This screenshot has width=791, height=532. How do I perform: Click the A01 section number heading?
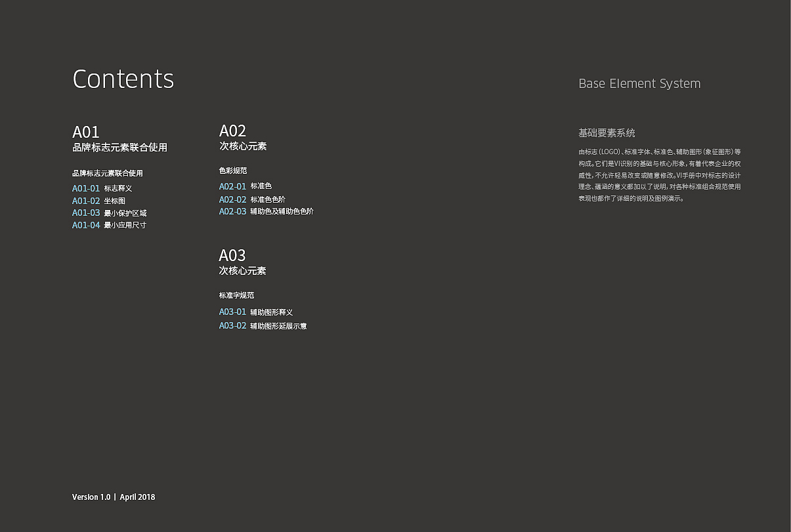point(86,133)
